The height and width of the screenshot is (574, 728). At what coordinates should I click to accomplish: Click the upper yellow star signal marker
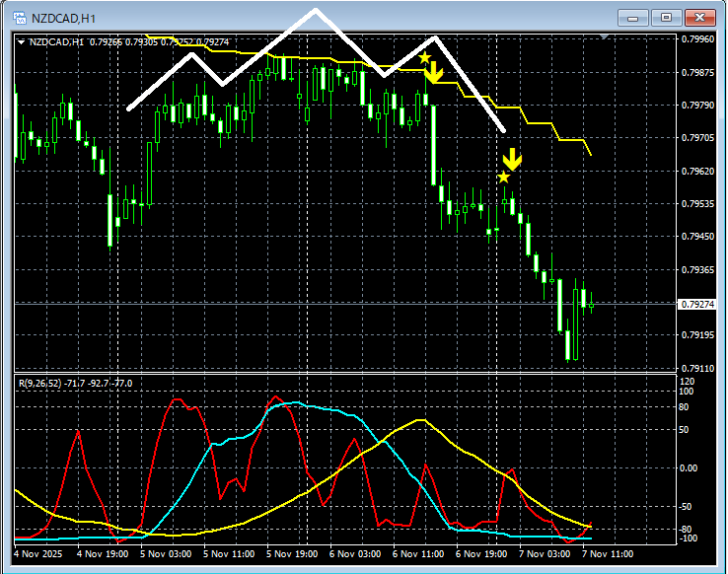424,59
